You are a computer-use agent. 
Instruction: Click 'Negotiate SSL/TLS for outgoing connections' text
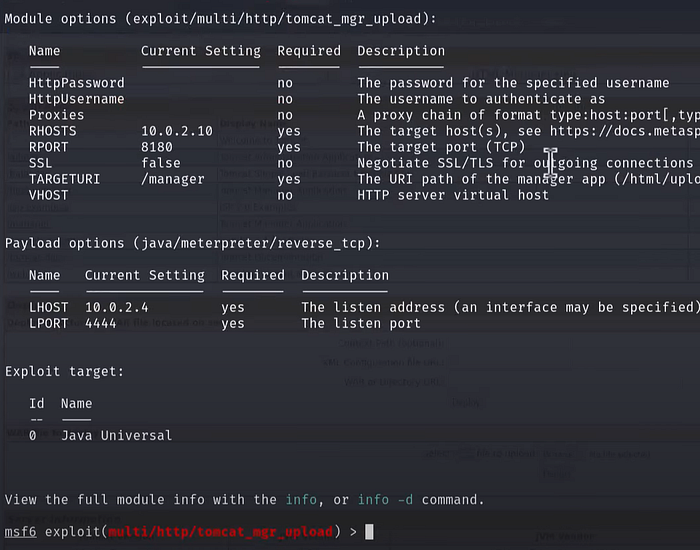click(525, 163)
